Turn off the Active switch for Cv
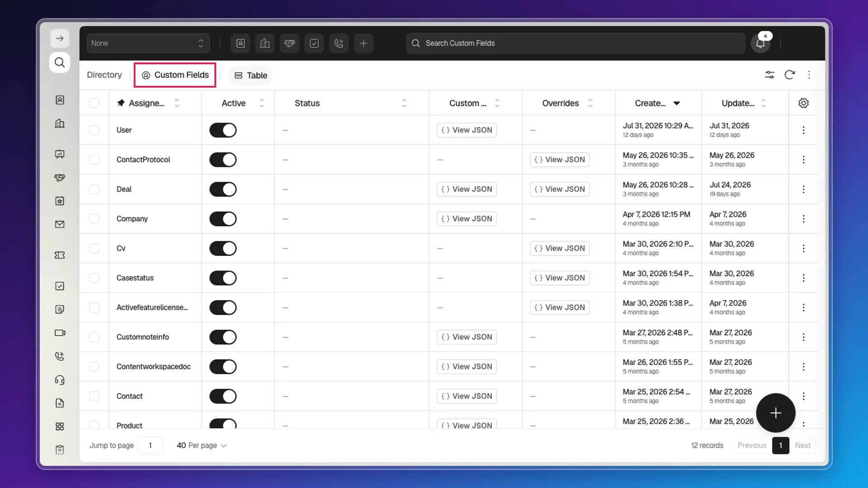 tap(223, 249)
